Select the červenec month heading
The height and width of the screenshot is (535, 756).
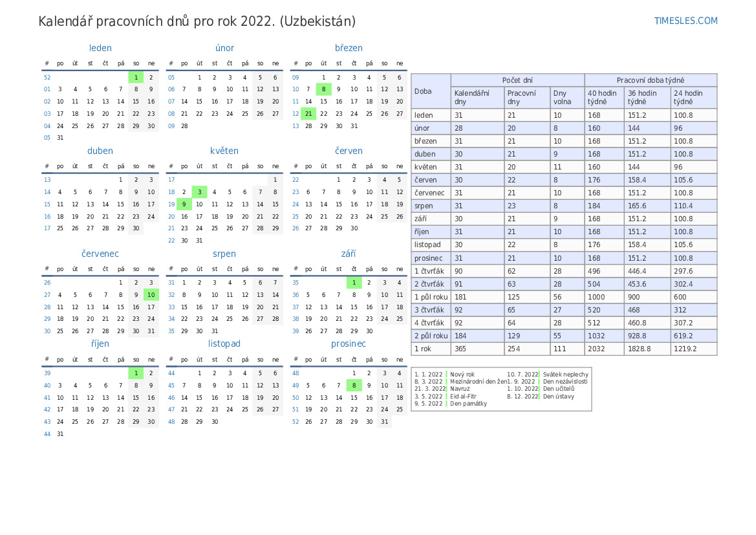pyautogui.click(x=100, y=254)
